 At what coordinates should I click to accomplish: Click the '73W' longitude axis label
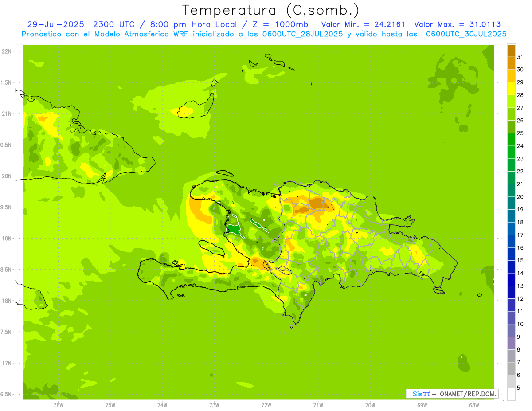[x=214, y=405]
